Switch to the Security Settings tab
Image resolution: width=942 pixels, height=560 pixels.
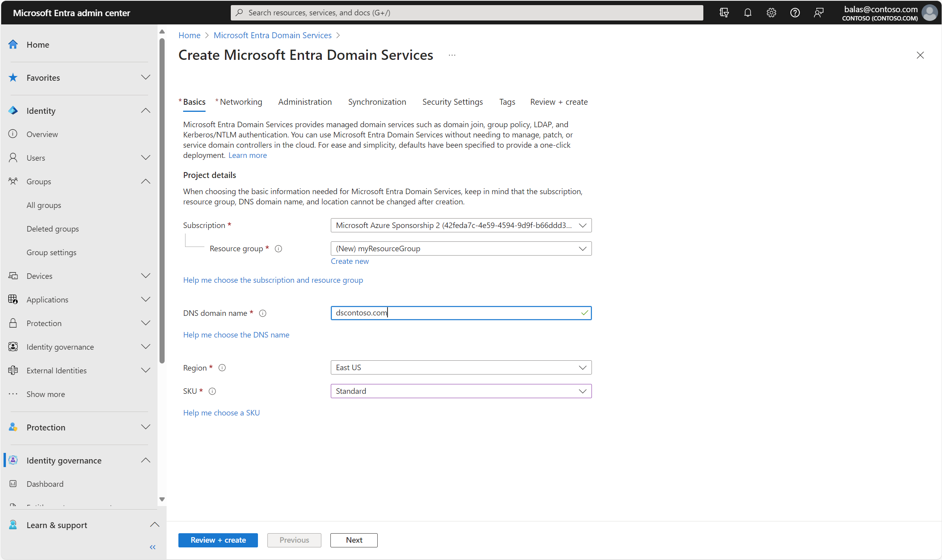tap(452, 101)
